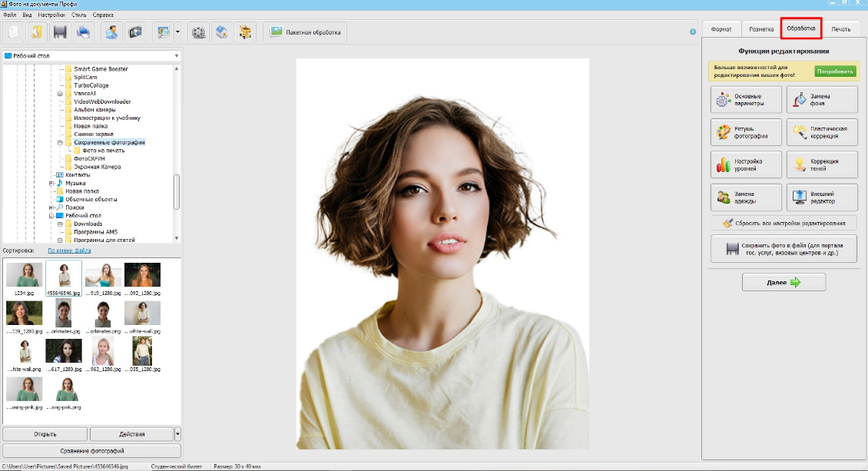The image size is (868, 471).
Task: Click the film reel toolbar icon
Action: tap(200, 32)
